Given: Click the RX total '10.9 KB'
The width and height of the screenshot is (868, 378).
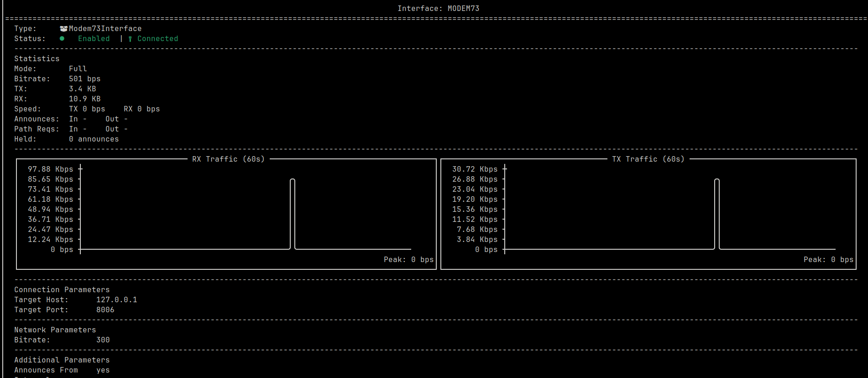Looking at the screenshot, I should [85, 99].
